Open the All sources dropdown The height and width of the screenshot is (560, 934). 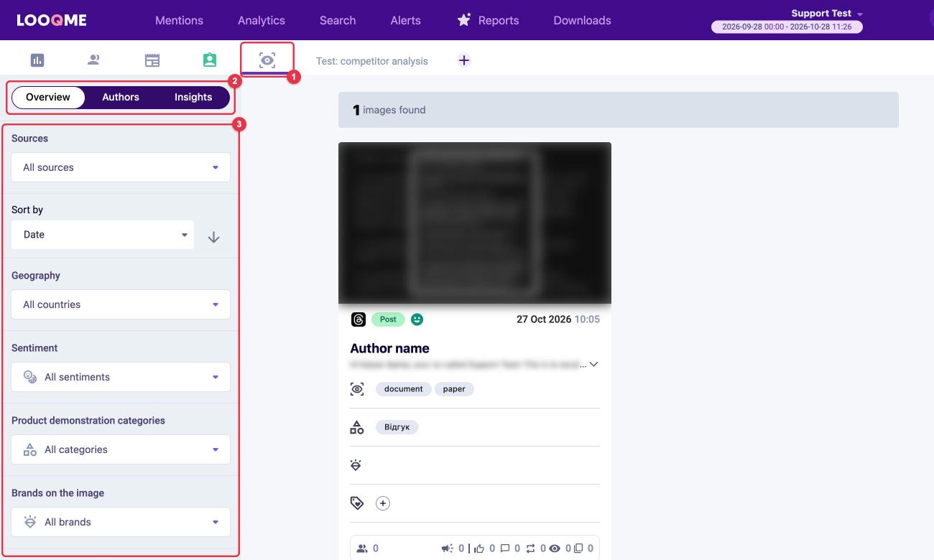point(121,167)
